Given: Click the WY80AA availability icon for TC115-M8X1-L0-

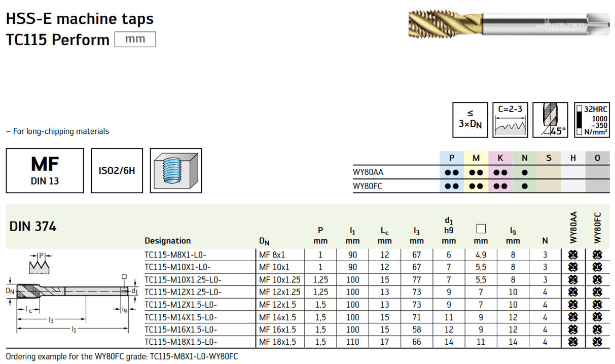Looking at the screenshot, I should tap(573, 255).
